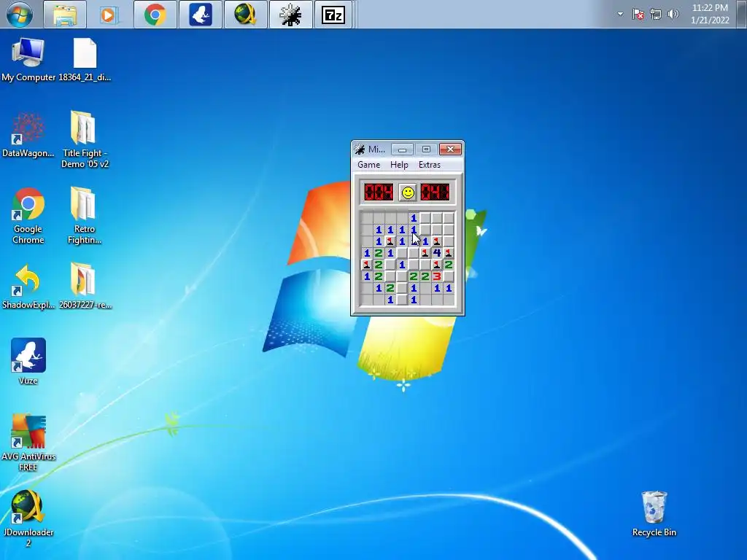
Task: Show hidden system tray icons
Action: (x=620, y=15)
